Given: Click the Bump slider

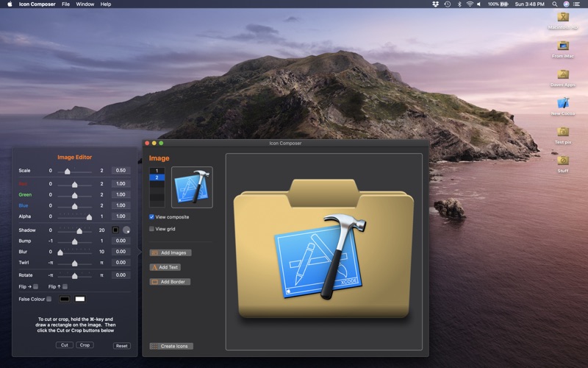Looking at the screenshot, I should (x=75, y=241).
